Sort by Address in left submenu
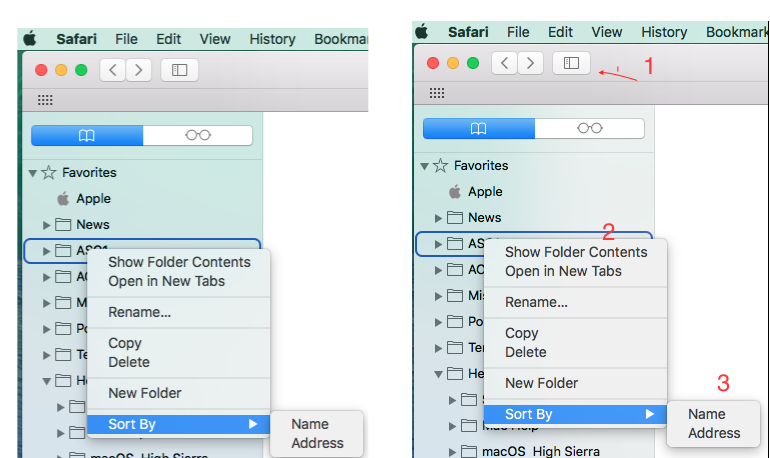 (x=317, y=443)
